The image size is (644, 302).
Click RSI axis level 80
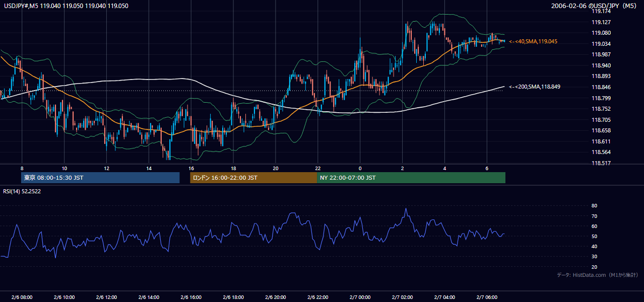[595, 206]
